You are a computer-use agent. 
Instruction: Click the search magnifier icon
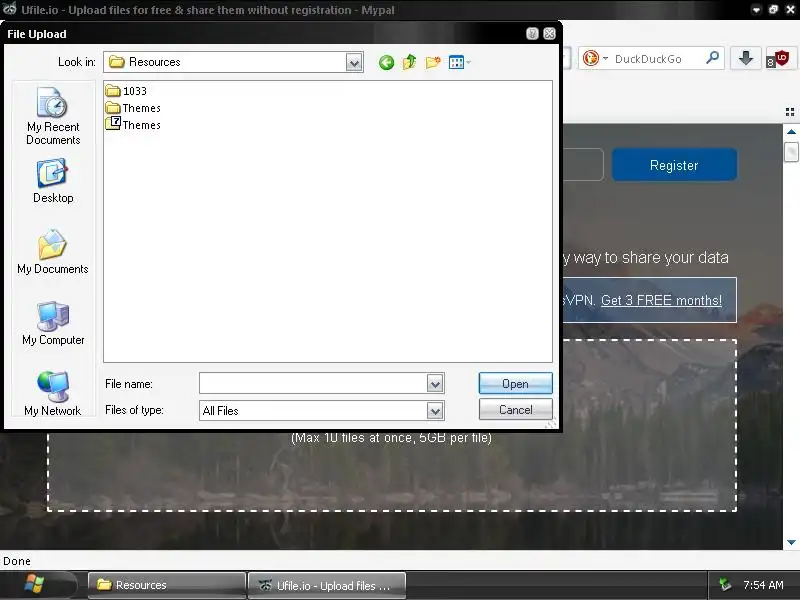712,58
